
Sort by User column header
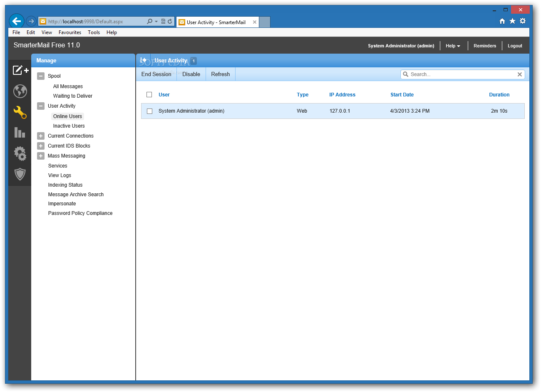164,95
